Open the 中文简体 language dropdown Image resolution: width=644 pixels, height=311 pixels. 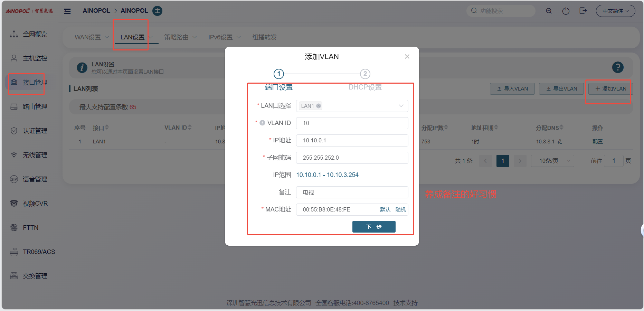click(615, 11)
